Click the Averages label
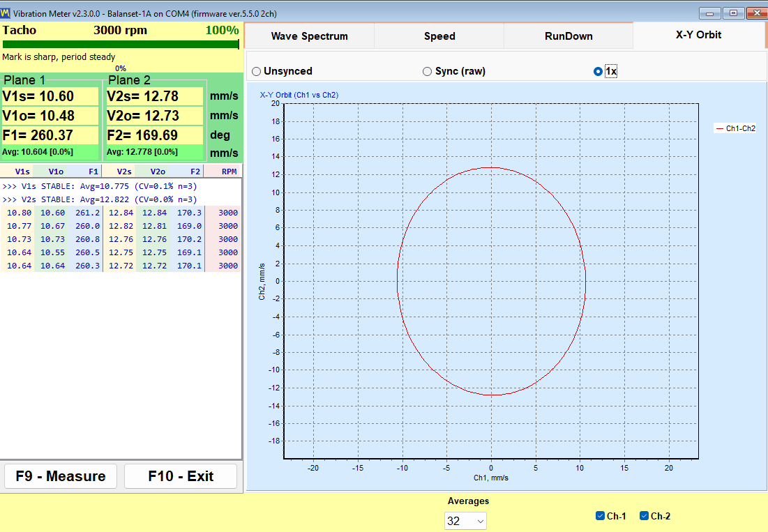The width and height of the screenshot is (768, 532). (468, 501)
